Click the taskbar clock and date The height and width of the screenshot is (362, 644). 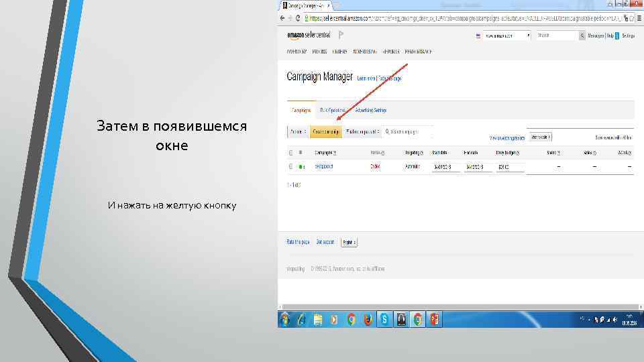[x=629, y=320]
